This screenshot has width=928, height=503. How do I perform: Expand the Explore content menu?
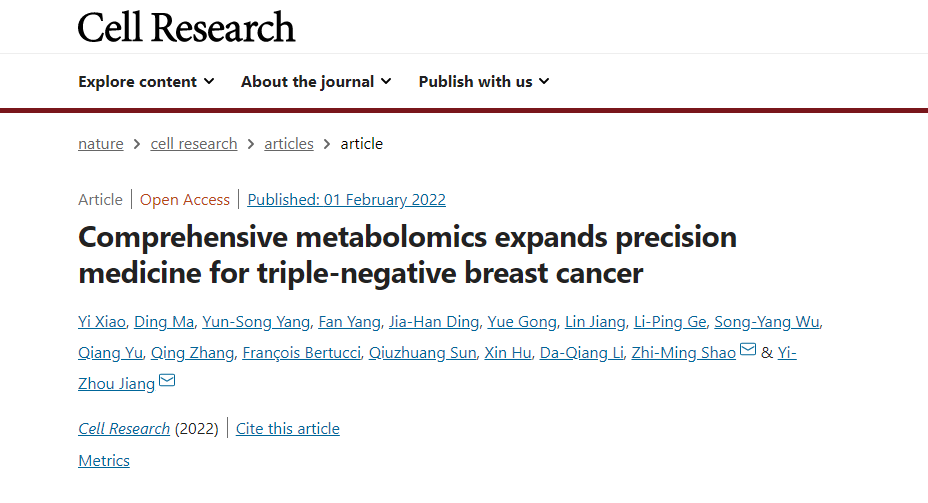146,82
